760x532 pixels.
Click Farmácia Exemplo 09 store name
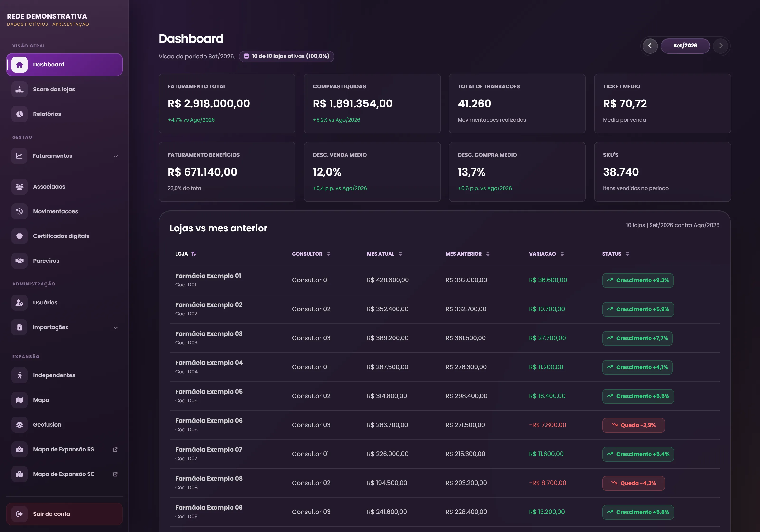209,508
